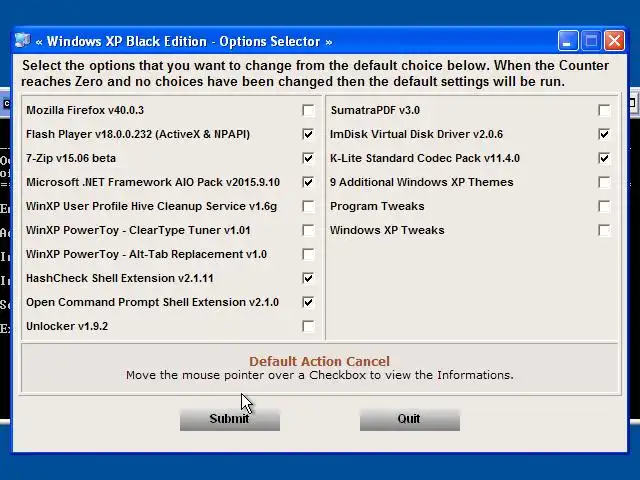Screen dimensions: 640x480
Task: Uncheck ImDisk Virtual Disk Driver v2.0.6
Action: [x=604, y=134]
